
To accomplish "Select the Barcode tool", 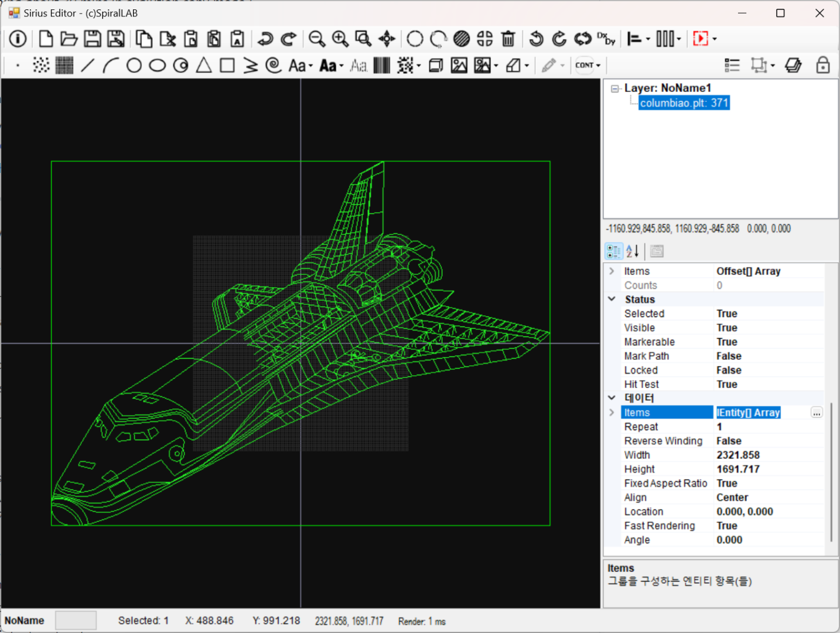I will click(x=382, y=65).
